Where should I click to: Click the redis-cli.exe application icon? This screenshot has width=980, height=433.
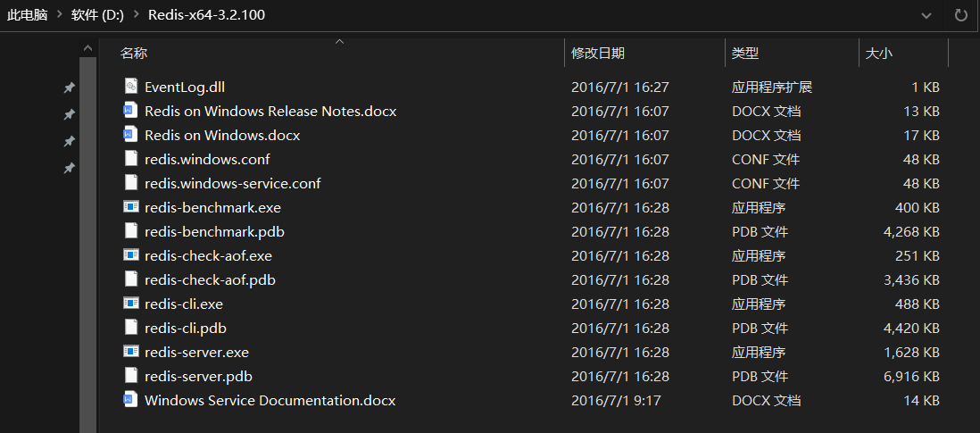point(131,304)
